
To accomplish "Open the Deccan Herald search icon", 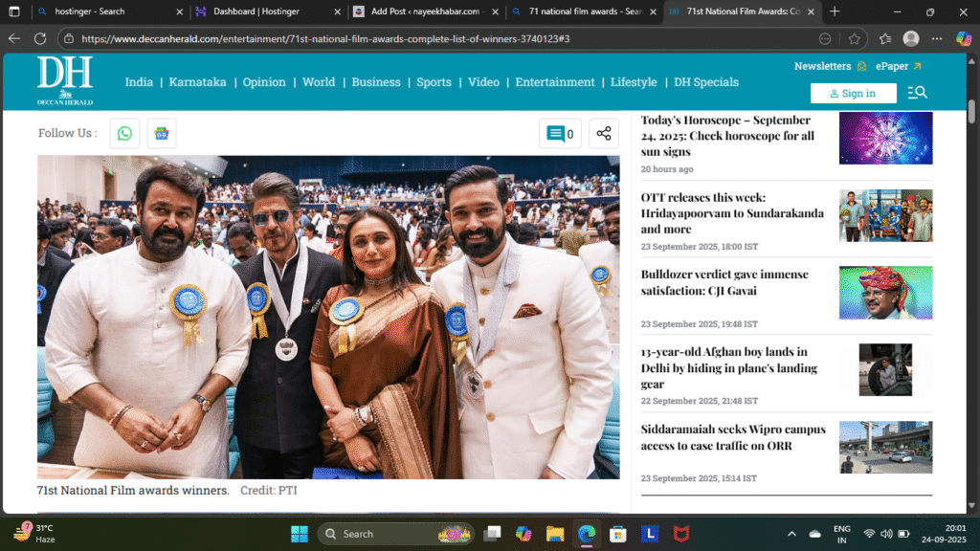I will (x=917, y=92).
